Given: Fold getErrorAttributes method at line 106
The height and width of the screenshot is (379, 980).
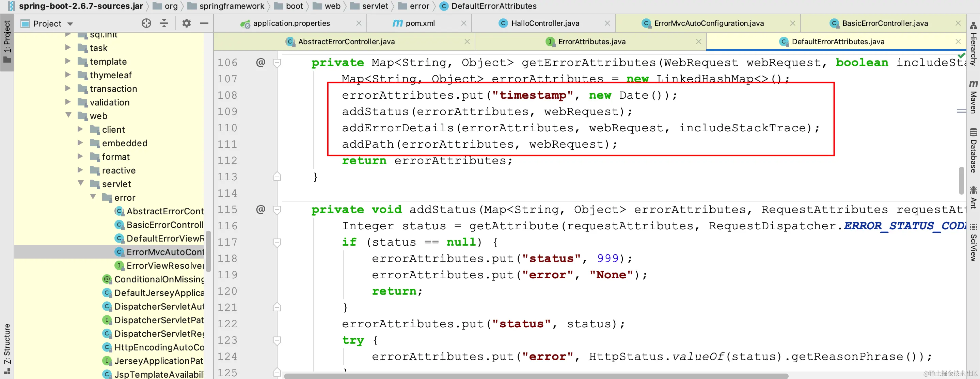Looking at the screenshot, I should coord(277,63).
